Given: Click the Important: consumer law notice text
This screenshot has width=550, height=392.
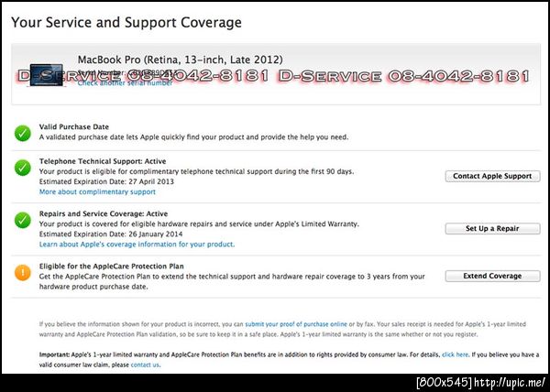Looking at the screenshot, I should pos(289,360).
